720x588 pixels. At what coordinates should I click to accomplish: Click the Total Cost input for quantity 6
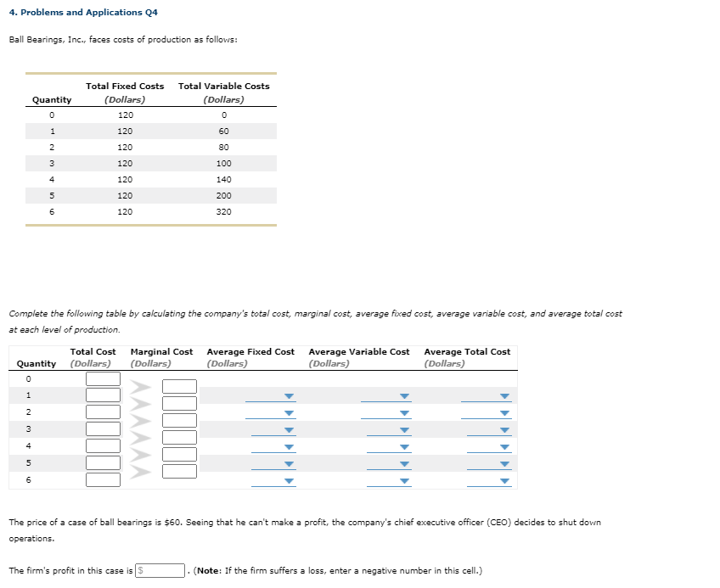[103, 480]
